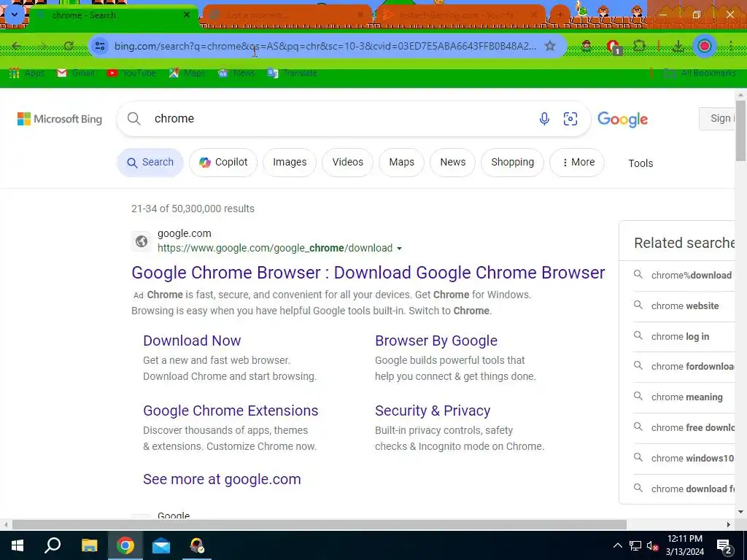Screen dimensions: 747x560
Task: Open the Maps bookmark in bookmarks bar
Action: (187, 73)
